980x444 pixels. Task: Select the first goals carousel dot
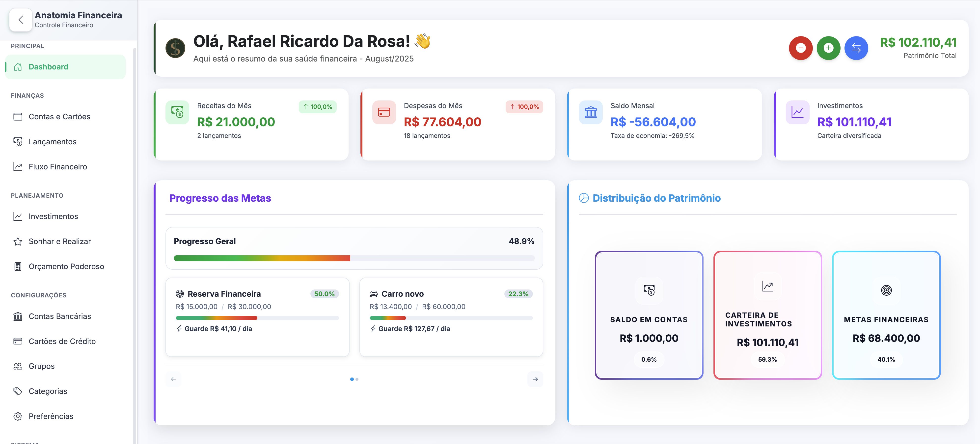[x=352, y=379]
